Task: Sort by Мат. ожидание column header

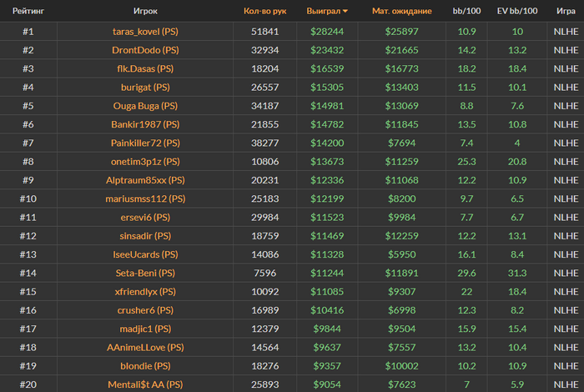Action: [x=402, y=11]
